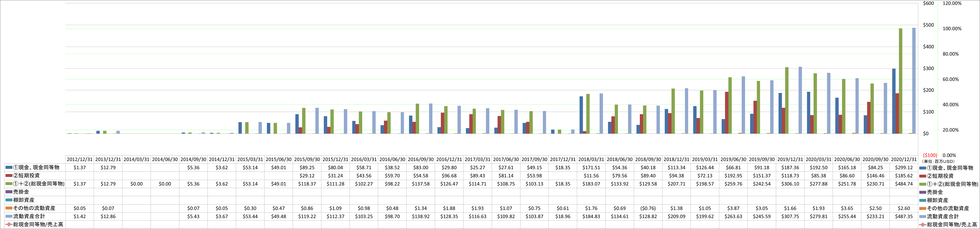Screen dimensions: 980x229
Task: Select the 総現金同等物/売上高 table row header
Action: click(x=35, y=224)
